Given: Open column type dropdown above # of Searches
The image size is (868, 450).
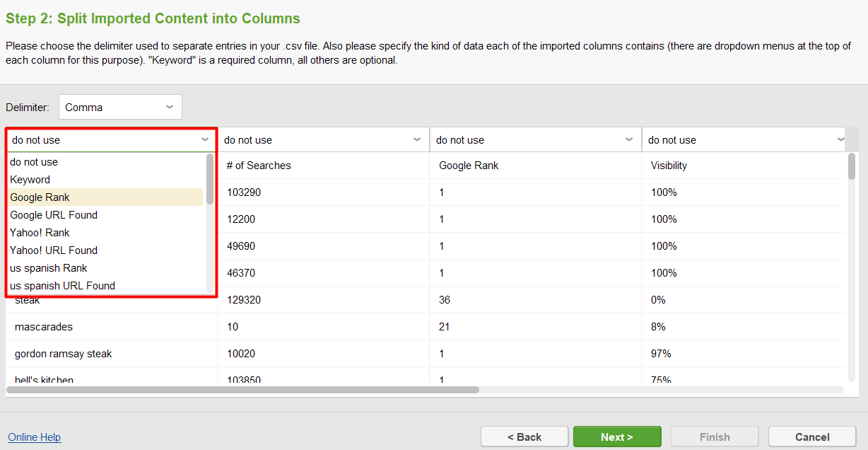Looking at the screenshot, I should tap(323, 140).
